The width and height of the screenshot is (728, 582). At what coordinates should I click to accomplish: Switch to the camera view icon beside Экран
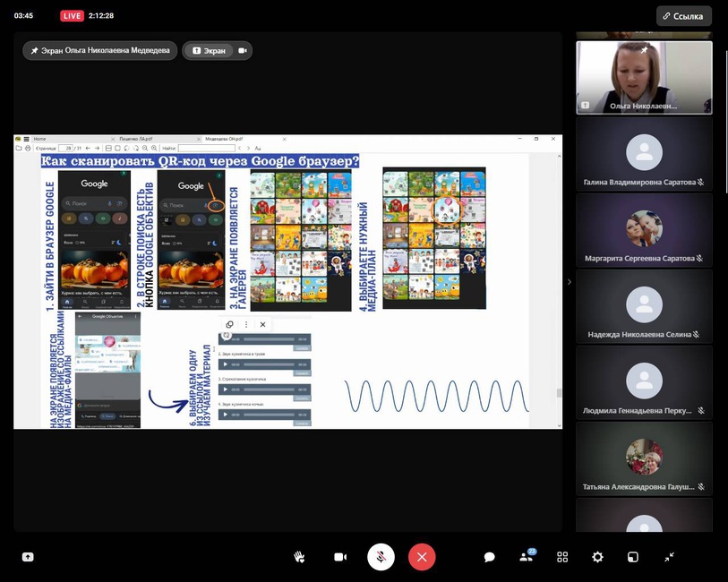click(x=243, y=50)
